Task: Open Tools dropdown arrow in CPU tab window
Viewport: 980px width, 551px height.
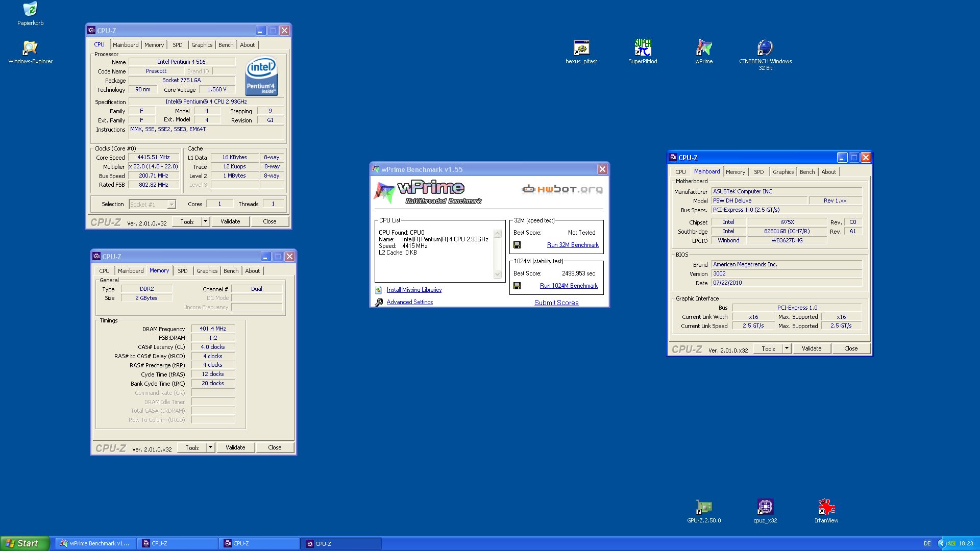Action: click(205, 221)
